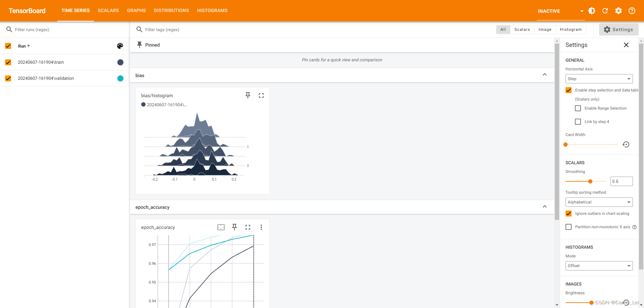This screenshot has height=308, width=644.
Task: Open run color palette icon
Action: (120, 46)
